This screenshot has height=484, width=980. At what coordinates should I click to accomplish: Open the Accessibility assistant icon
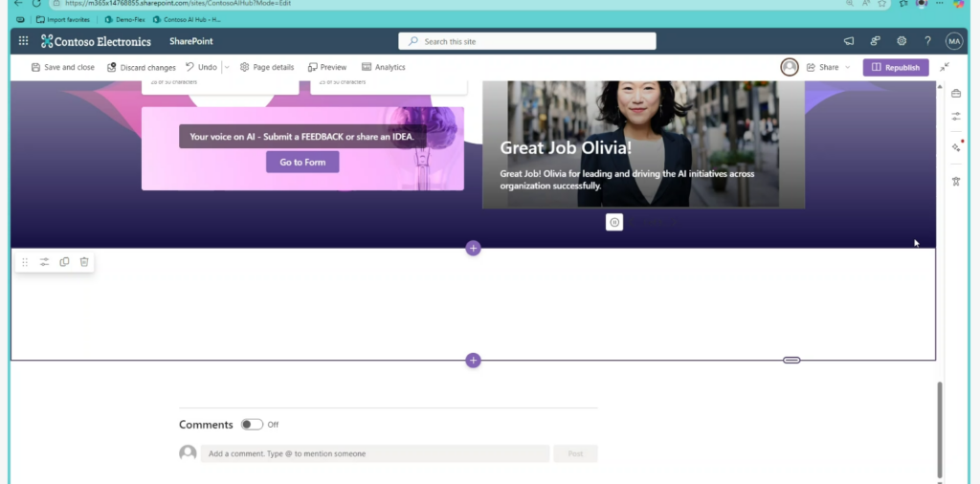coord(956,181)
